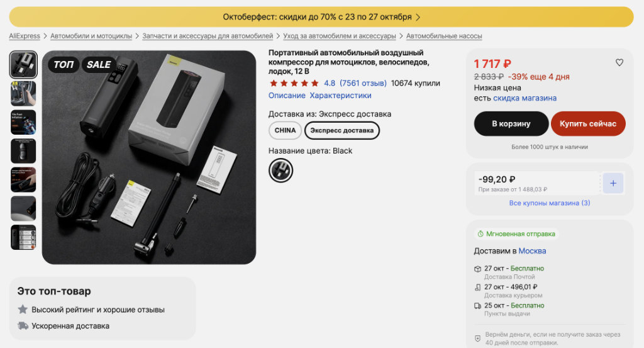Jump to Характеристики section
This screenshot has width=644, height=348.
(340, 95)
